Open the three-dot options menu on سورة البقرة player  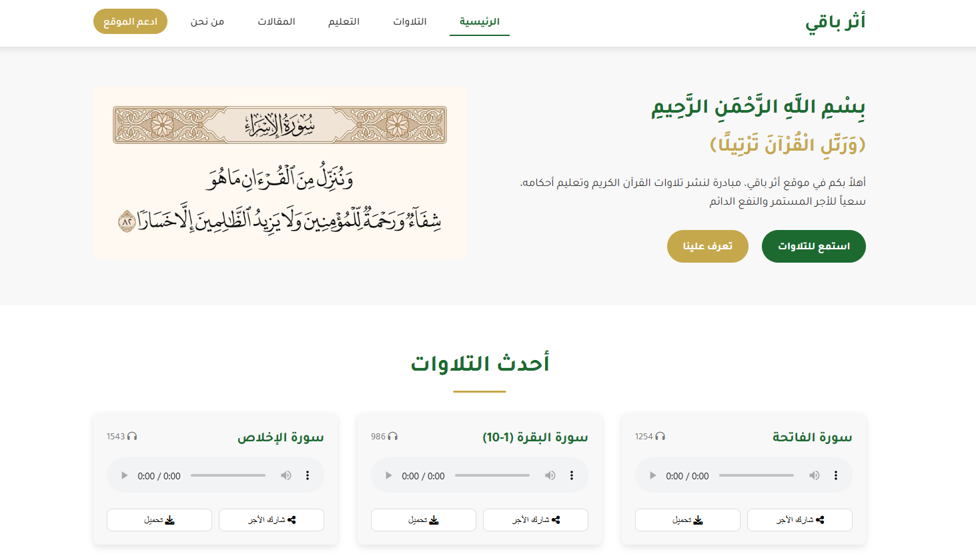click(571, 475)
